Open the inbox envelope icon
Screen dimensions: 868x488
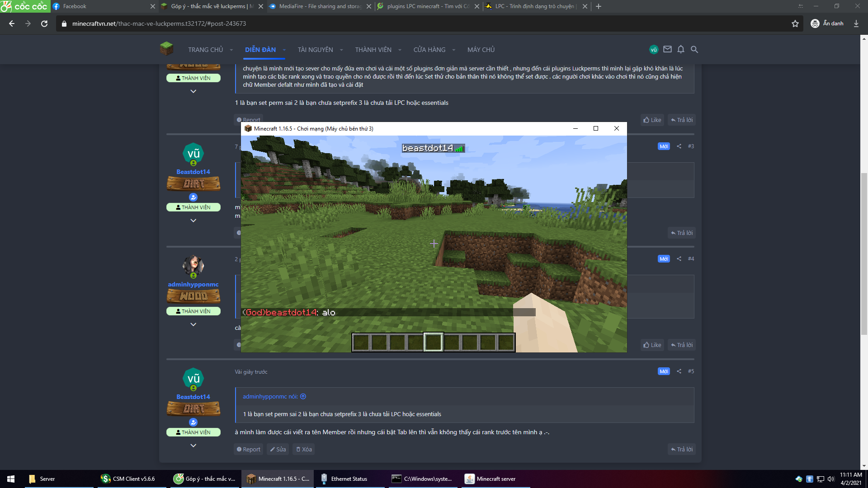click(x=667, y=50)
